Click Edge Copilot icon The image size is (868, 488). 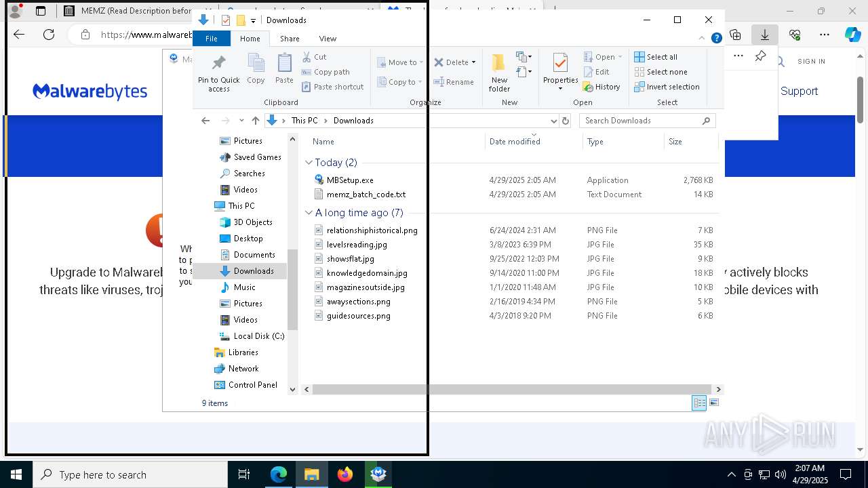click(x=852, y=35)
